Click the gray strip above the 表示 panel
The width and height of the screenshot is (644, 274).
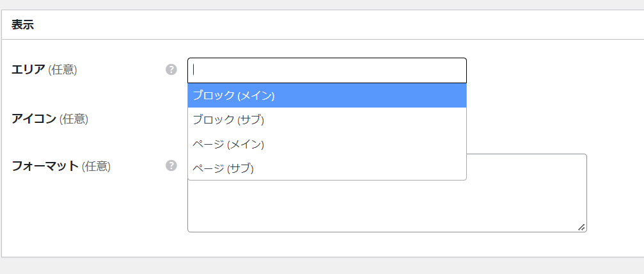point(320,4)
